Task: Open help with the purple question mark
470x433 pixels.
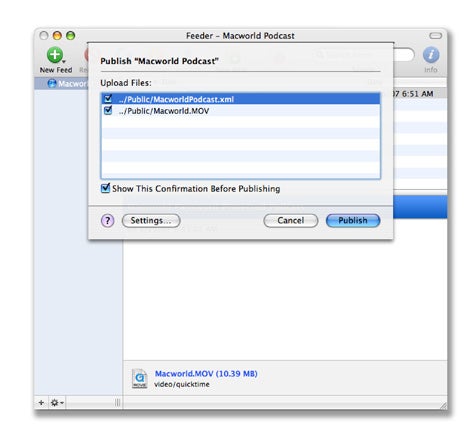Action: [107, 220]
